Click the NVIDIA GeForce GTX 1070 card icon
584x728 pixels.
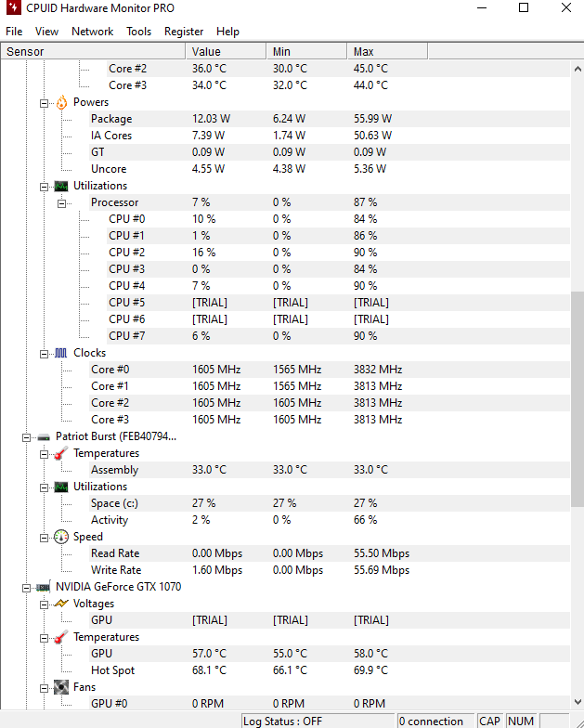tap(43, 587)
